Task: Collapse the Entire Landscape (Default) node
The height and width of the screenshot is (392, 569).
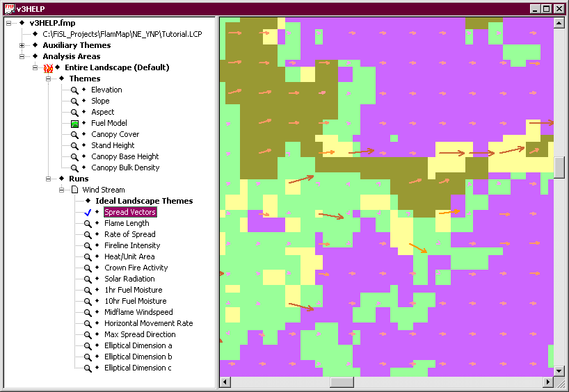Action: (x=35, y=67)
